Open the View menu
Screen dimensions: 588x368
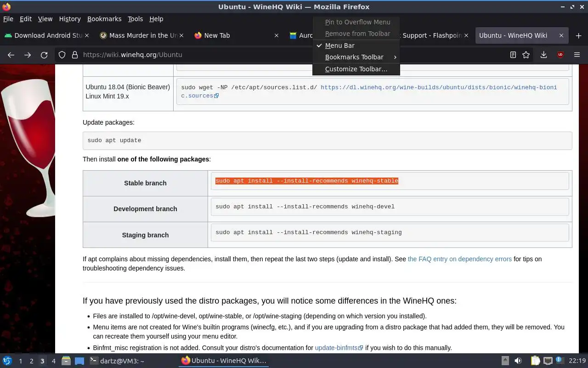point(45,19)
